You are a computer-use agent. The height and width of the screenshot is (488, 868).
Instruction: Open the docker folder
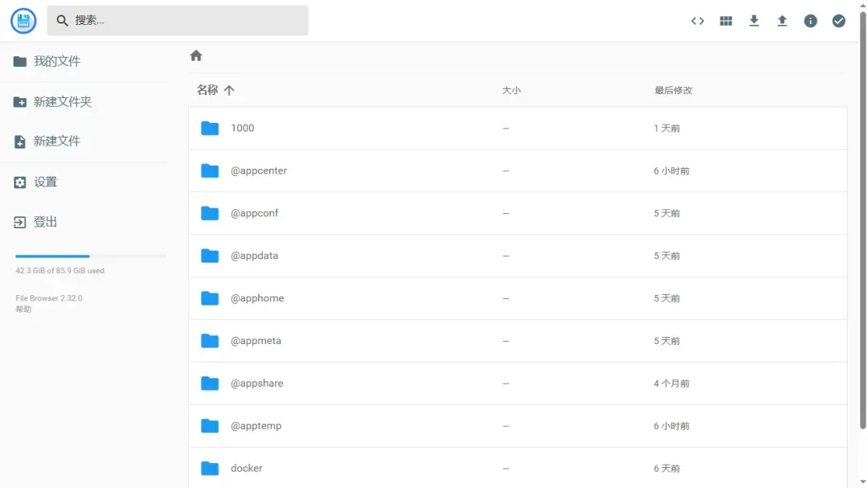(247, 468)
